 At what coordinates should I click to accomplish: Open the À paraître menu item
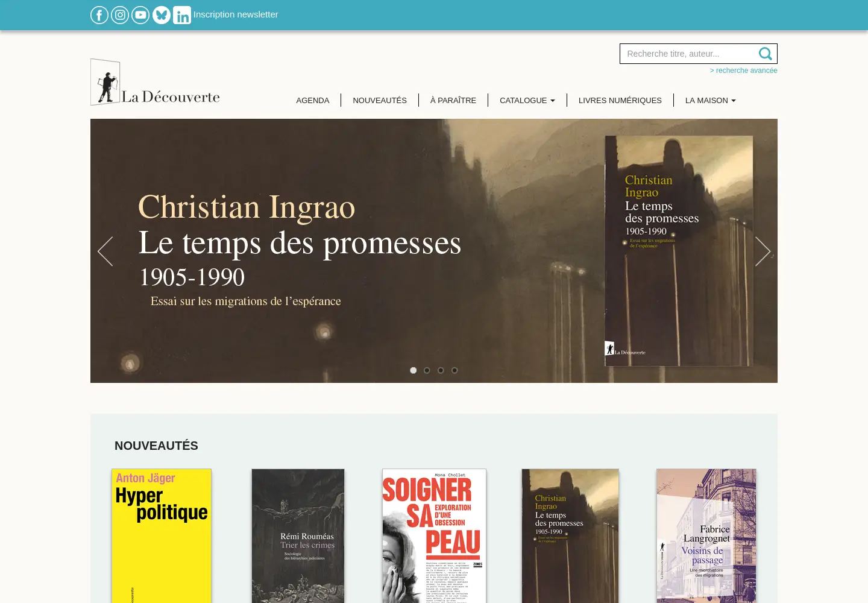pos(453,100)
